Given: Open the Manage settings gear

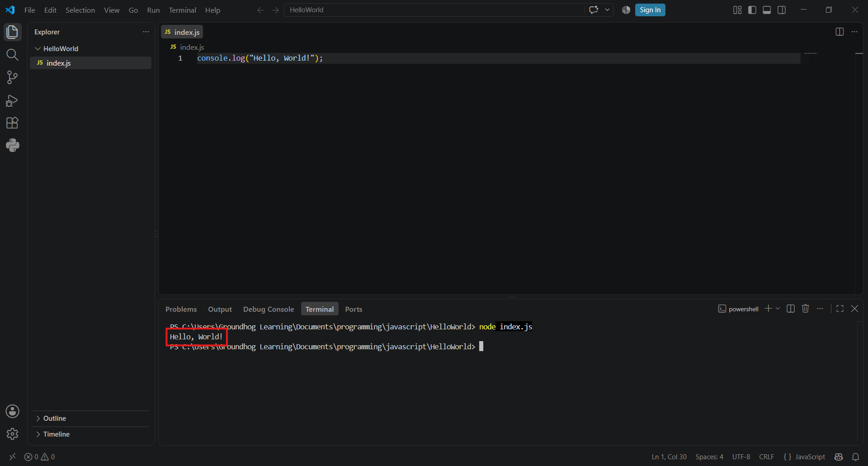Looking at the screenshot, I should 12,434.
